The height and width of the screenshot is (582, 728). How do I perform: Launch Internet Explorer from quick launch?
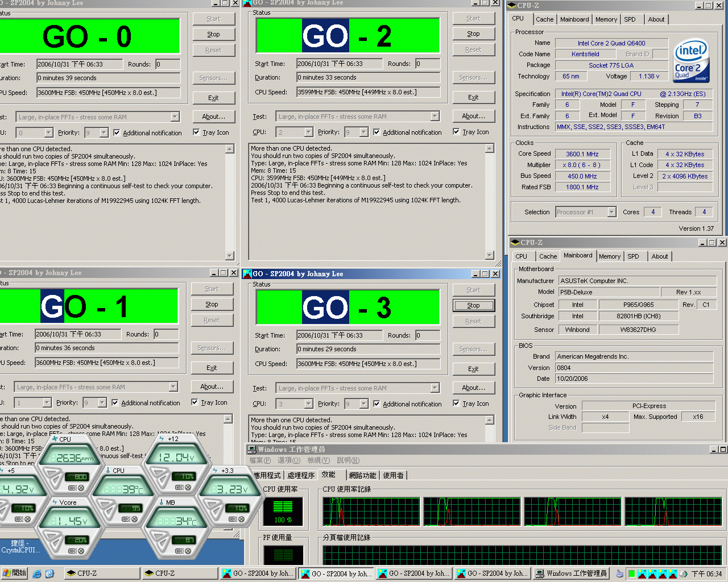click(x=37, y=573)
